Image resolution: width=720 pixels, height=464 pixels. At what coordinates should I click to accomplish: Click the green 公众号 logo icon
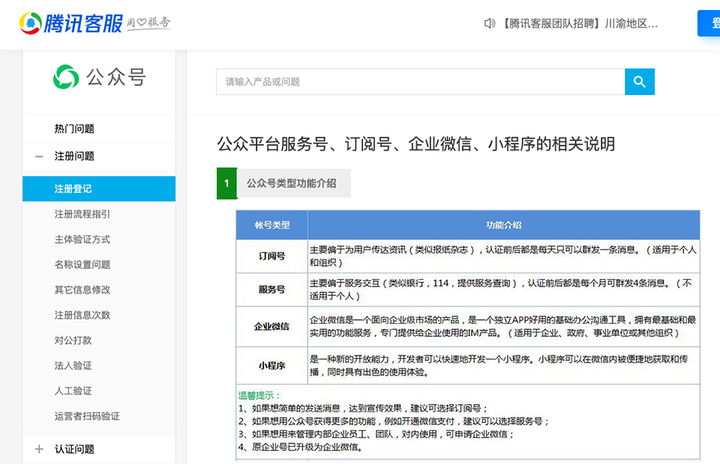66,77
